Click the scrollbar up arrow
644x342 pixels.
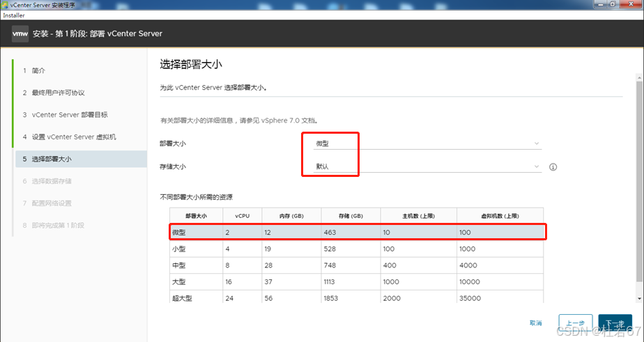click(640, 77)
